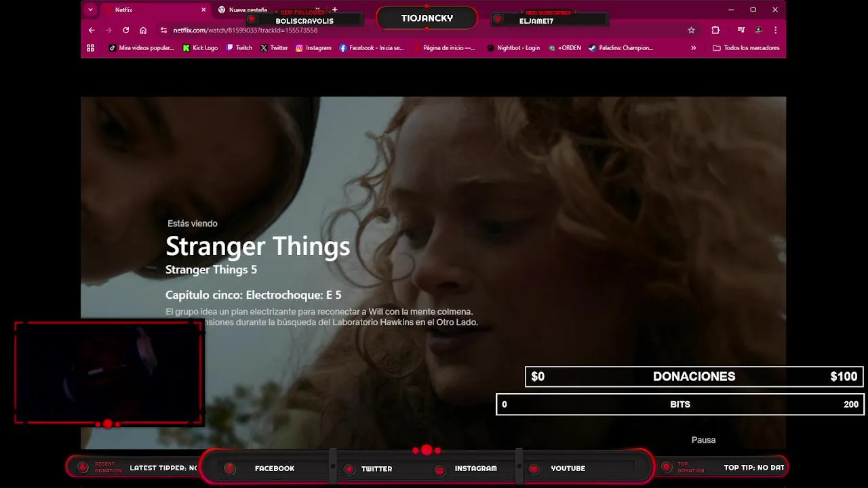Open the Paladins: Champion... bookmark
The image size is (868, 488).
pos(621,48)
